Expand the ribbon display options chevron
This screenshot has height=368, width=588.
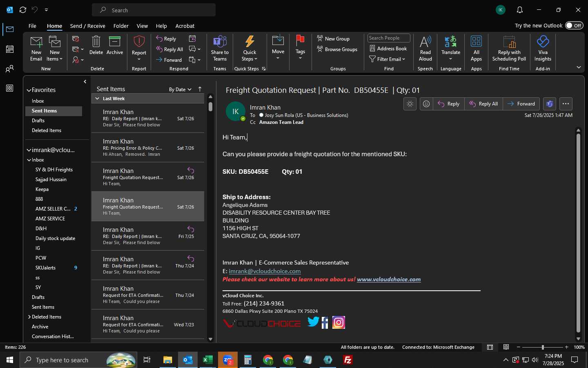click(x=579, y=67)
